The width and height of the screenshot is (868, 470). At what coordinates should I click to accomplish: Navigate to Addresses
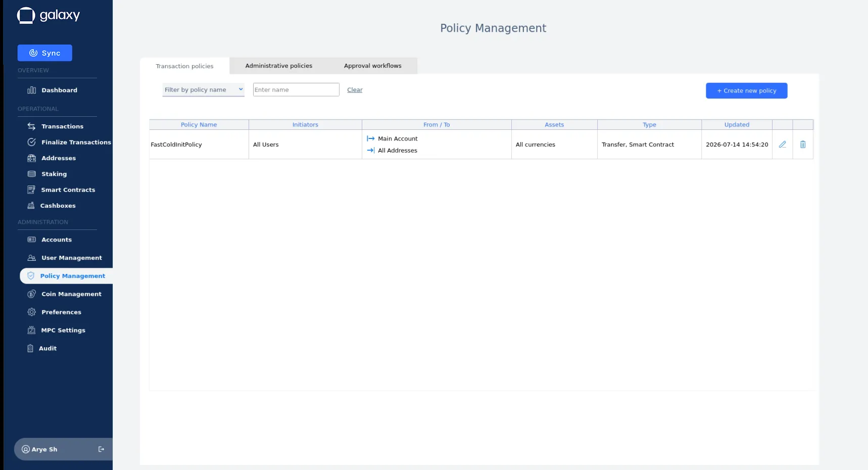(59, 158)
